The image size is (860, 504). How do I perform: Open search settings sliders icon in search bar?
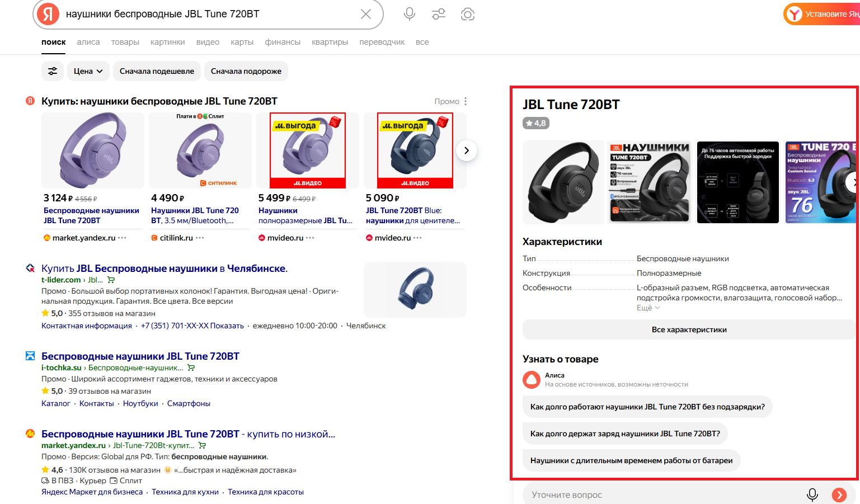click(x=439, y=14)
